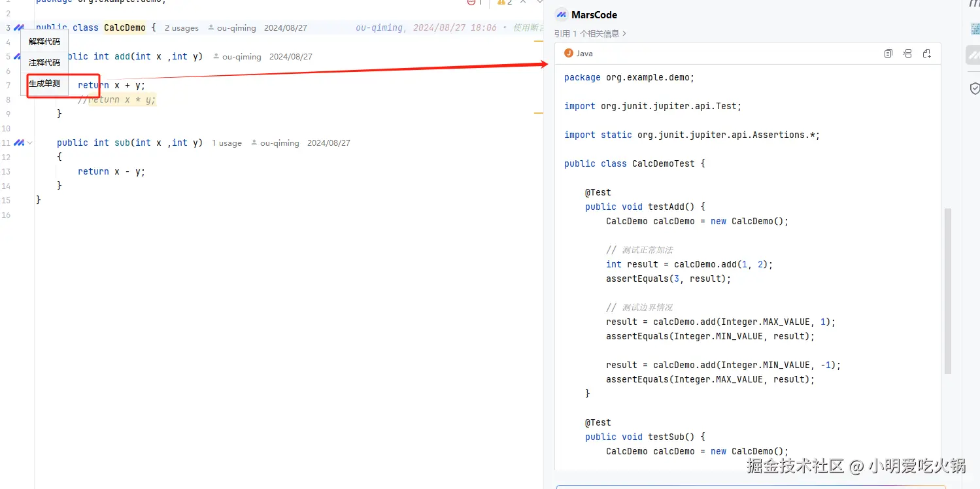
Task: Click the 'return x + y;' line
Action: click(x=111, y=85)
